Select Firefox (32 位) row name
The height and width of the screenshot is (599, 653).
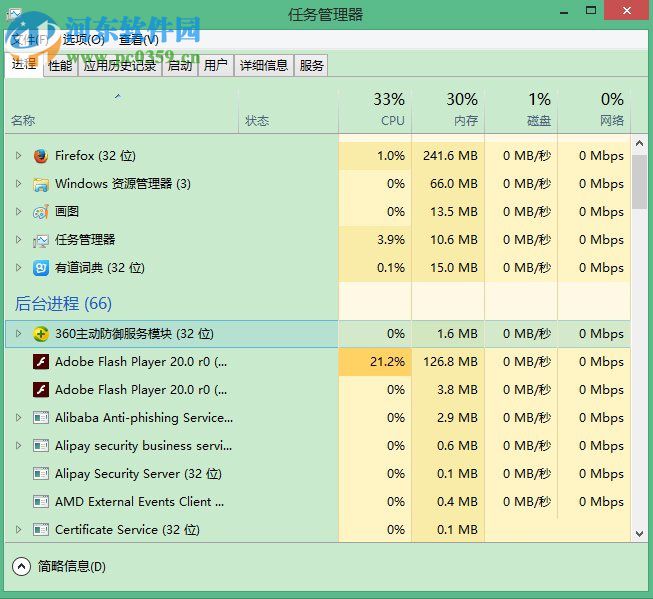95,156
